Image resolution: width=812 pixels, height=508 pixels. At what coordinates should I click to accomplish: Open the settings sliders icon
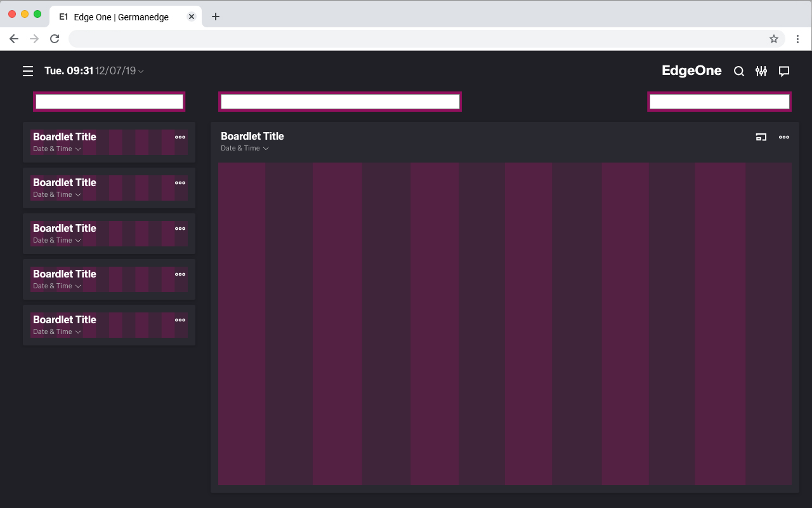761,71
